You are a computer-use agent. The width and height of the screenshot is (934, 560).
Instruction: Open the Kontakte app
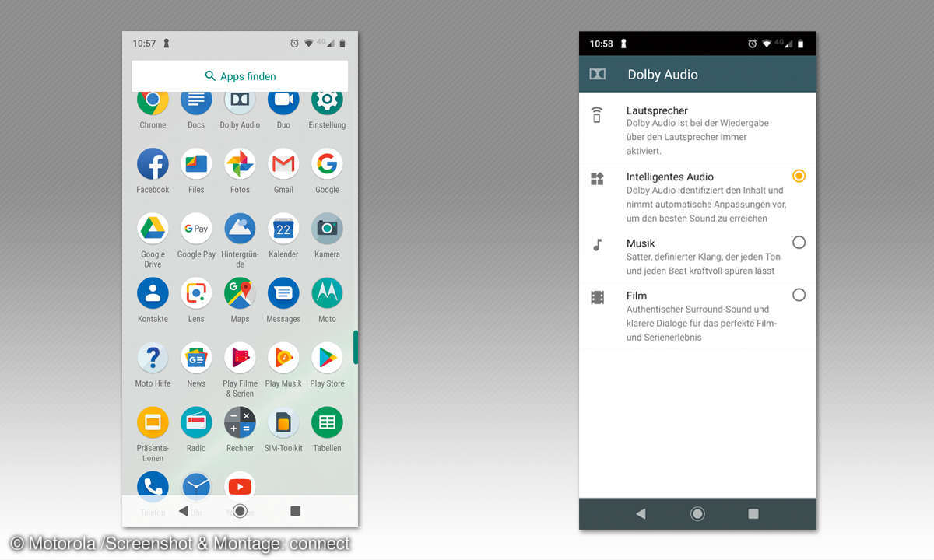[x=153, y=293]
